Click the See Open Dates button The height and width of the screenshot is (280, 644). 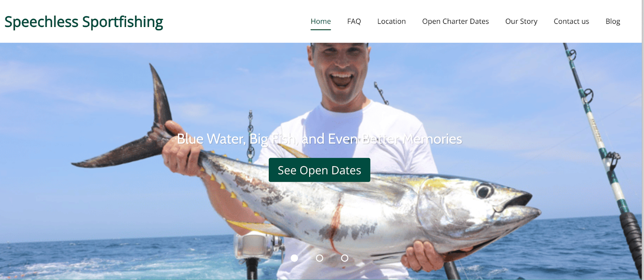click(x=319, y=170)
